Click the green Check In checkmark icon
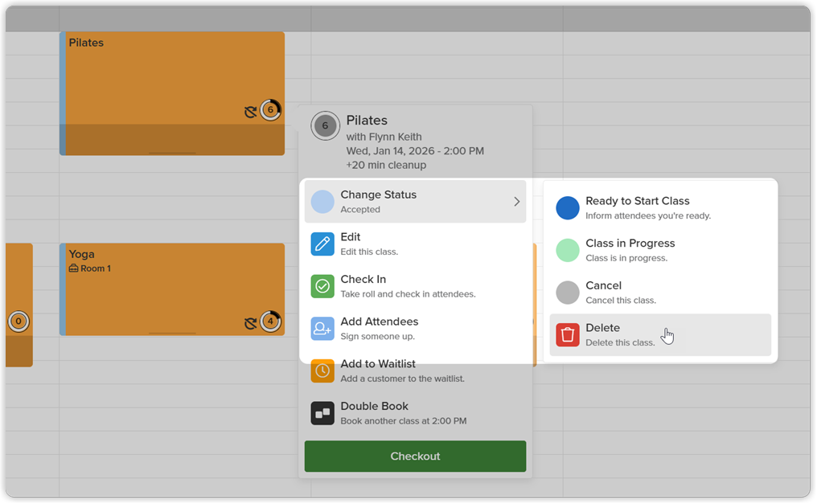 coord(322,286)
